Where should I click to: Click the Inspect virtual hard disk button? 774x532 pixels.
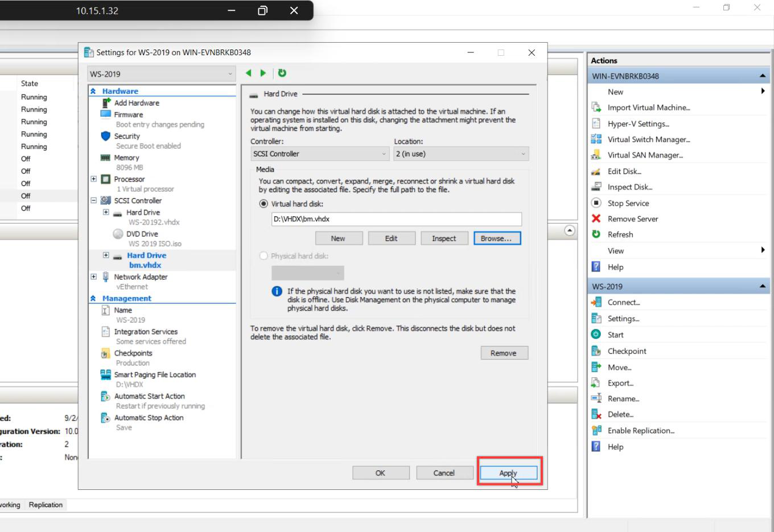pos(444,238)
